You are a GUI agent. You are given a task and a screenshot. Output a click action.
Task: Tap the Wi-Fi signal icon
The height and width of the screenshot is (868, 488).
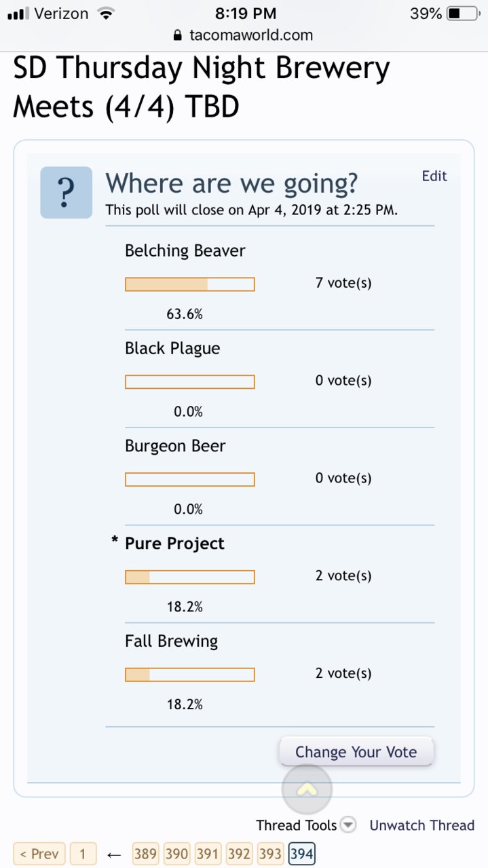pos(105,13)
